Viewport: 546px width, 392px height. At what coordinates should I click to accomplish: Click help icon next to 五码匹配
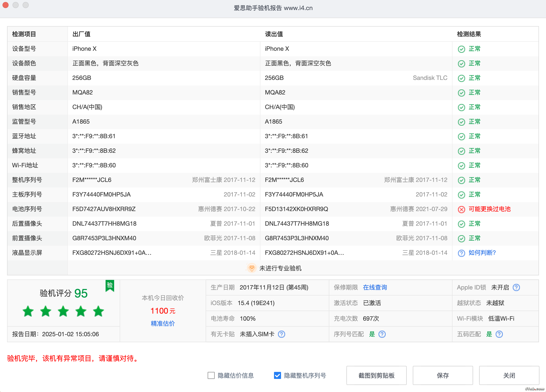(499, 334)
